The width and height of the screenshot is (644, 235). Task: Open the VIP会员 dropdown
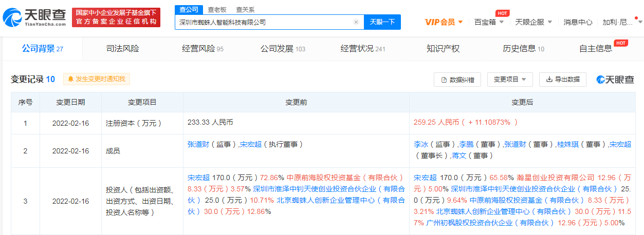click(x=444, y=22)
